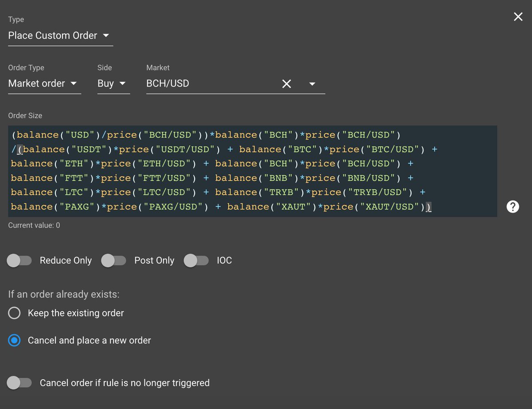Open the Side dropdown set to Buy
Image resolution: width=532 pixels, height=409 pixels.
point(113,83)
